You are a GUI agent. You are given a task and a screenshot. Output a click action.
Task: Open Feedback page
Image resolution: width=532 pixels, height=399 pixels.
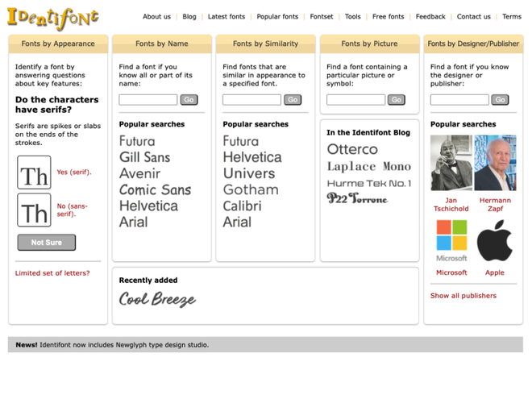click(430, 17)
